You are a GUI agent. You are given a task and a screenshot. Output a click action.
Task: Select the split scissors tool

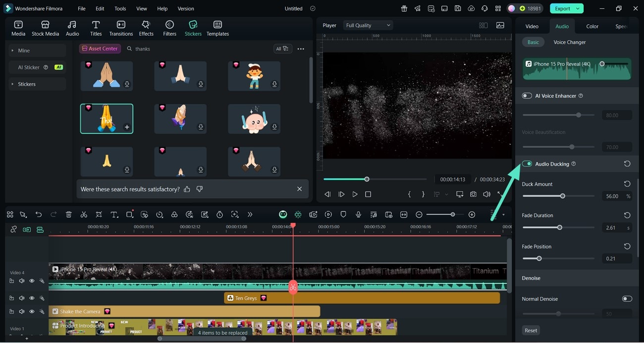pyautogui.click(x=84, y=215)
